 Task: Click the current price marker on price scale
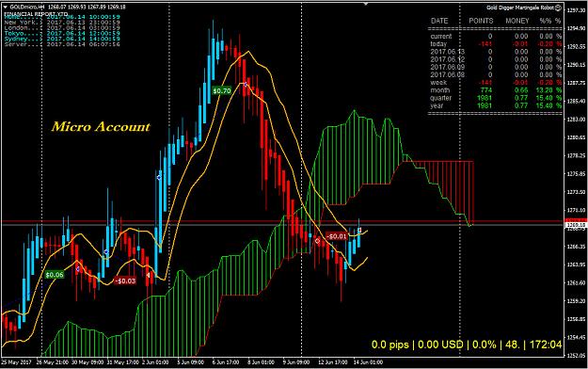coord(576,225)
